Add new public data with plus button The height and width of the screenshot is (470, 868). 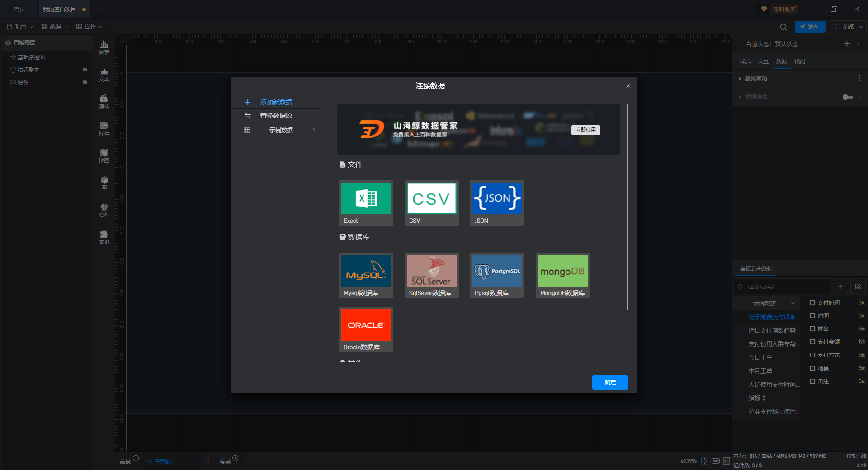840,287
